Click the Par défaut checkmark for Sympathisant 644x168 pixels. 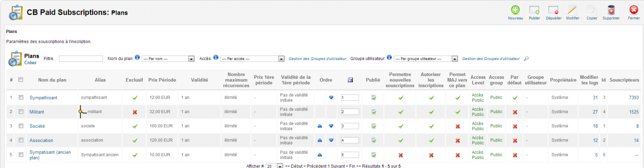pos(515,98)
